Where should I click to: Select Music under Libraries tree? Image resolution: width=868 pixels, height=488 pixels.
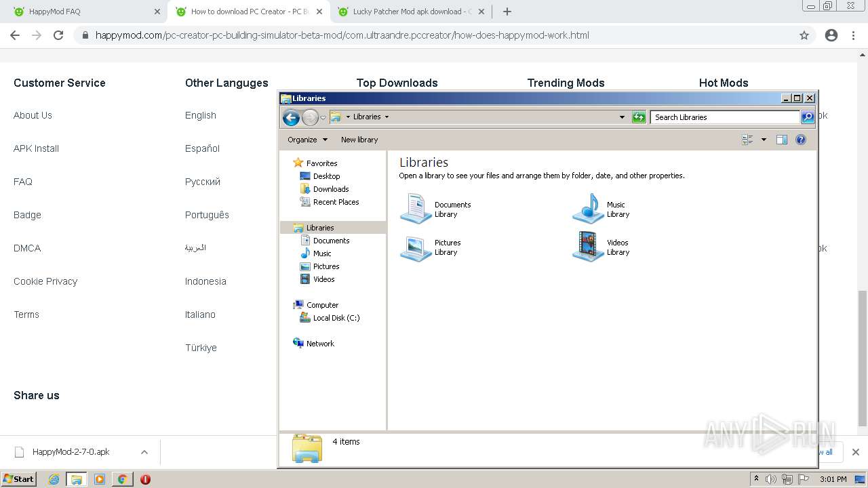316,253
